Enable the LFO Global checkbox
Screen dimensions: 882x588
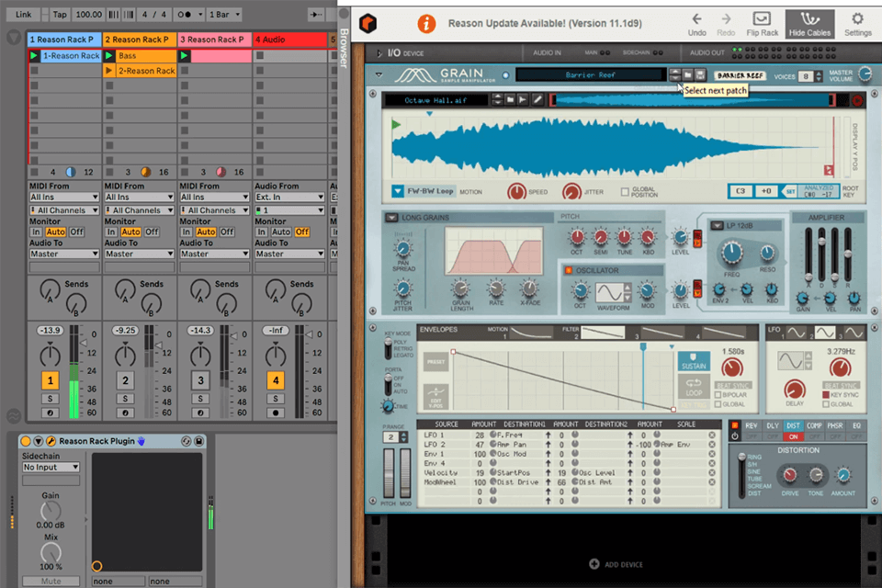coord(826,404)
